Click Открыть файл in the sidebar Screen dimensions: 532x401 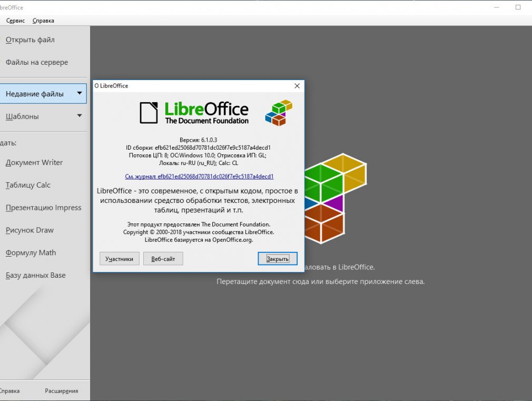30,40
